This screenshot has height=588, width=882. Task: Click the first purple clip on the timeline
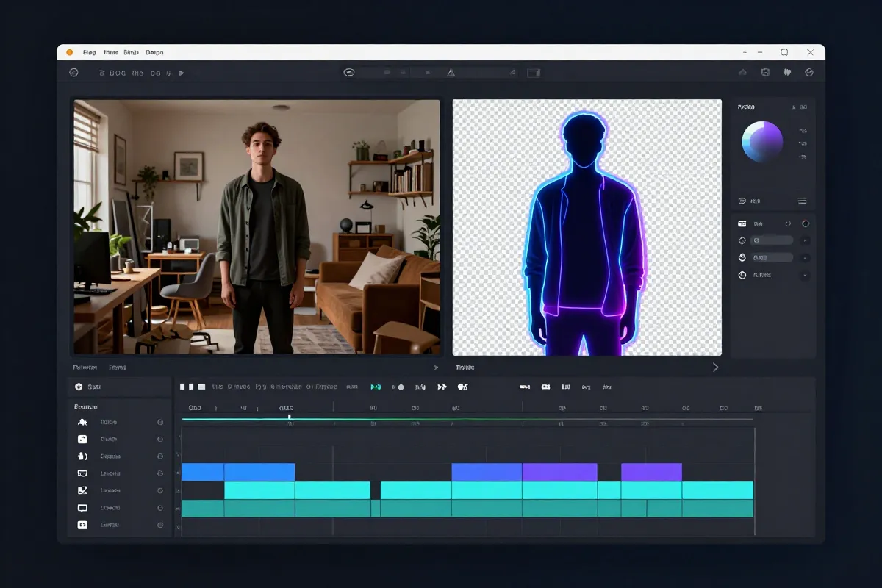[x=559, y=472]
